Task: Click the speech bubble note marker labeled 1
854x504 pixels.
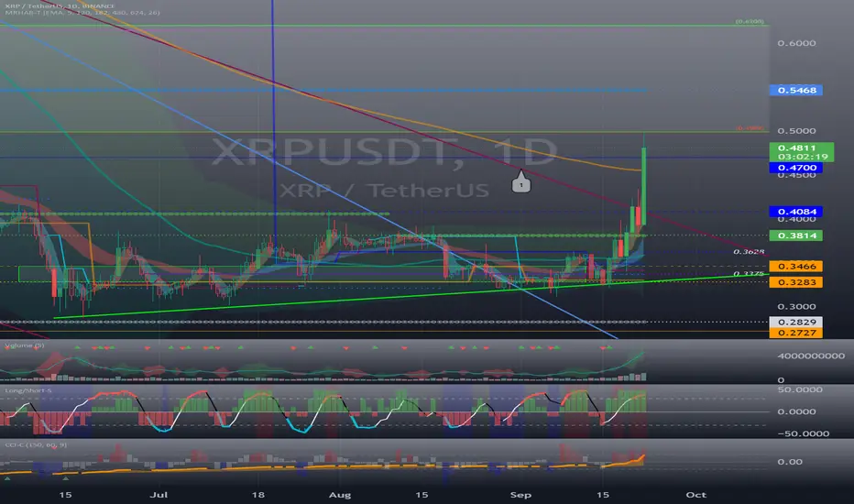Action: coord(520,181)
